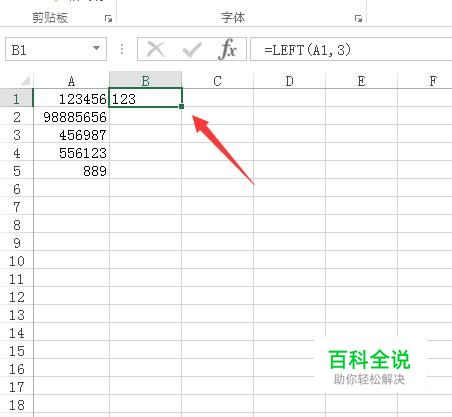Select row 3 header
This screenshot has width=452, height=417.
point(17,134)
